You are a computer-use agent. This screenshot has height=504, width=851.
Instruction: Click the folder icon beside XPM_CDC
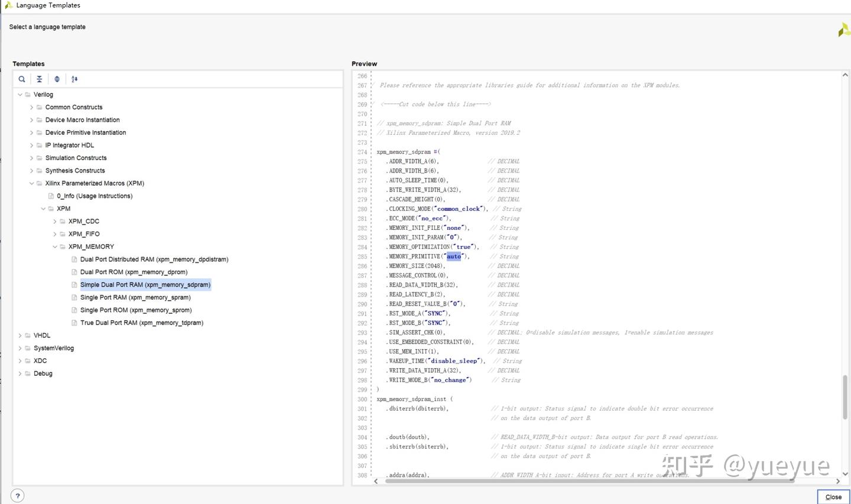63,222
